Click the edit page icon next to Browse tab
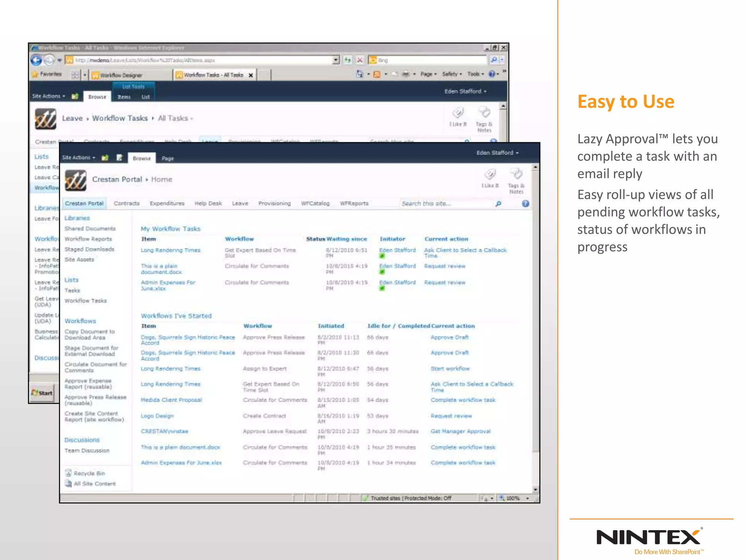 coord(119,157)
